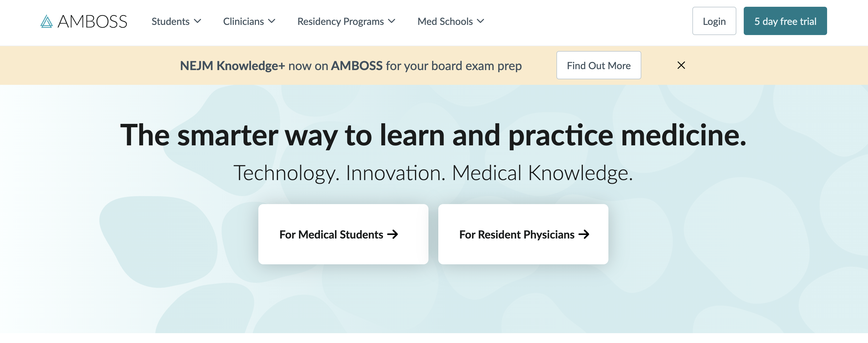Click the NEJM Knowledge+ announcement text
This screenshot has height=343, width=868.
[350, 66]
